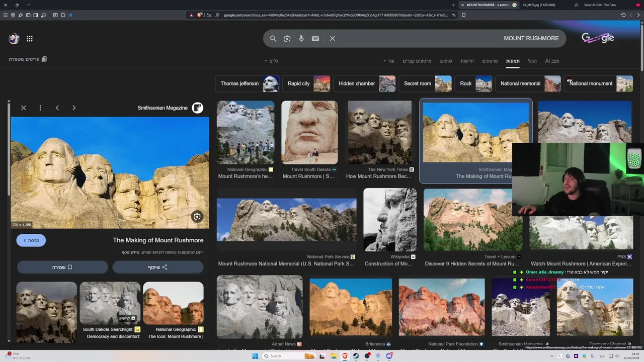Filter by National memorial chip
The image size is (644, 362).
point(528,83)
